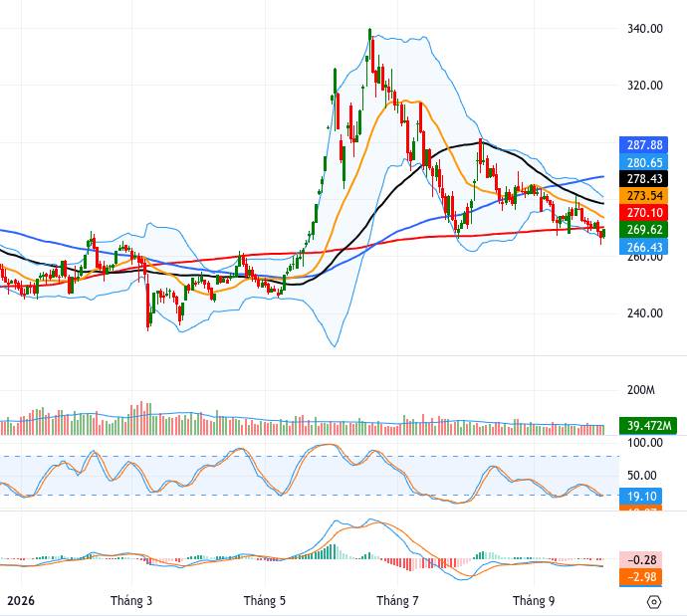
Task: Click the 280.65 light-blue price label
Action: click(643, 162)
